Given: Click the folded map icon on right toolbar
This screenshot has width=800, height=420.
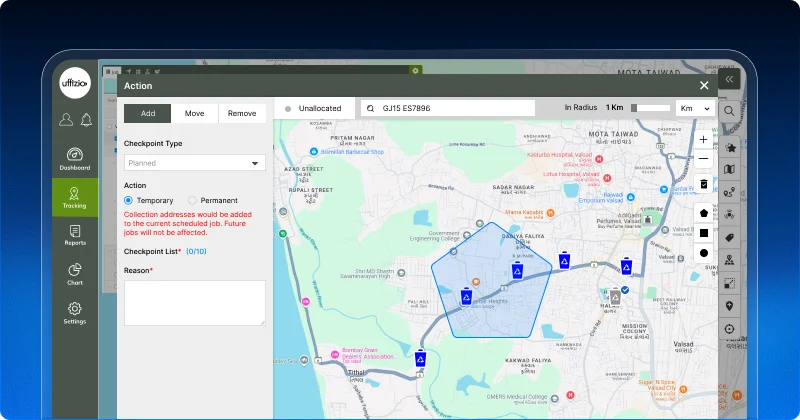Looking at the screenshot, I should click(x=730, y=169).
